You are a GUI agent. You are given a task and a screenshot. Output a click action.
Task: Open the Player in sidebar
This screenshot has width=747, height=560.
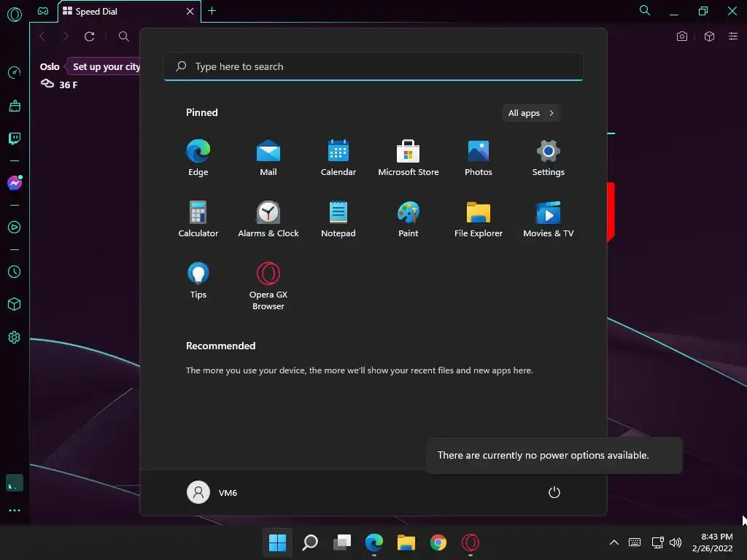pos(15,227)
